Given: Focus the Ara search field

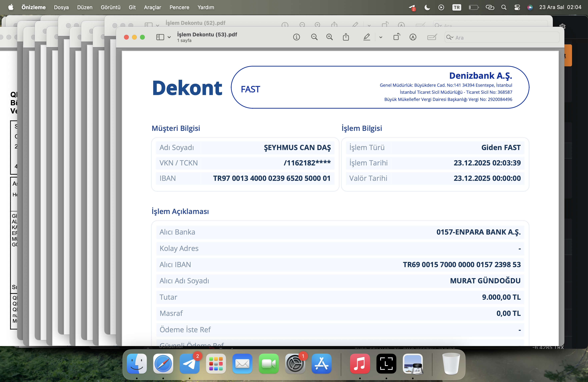Looking at the screenshot, I should pyautogui.click(x=502, y=38).
